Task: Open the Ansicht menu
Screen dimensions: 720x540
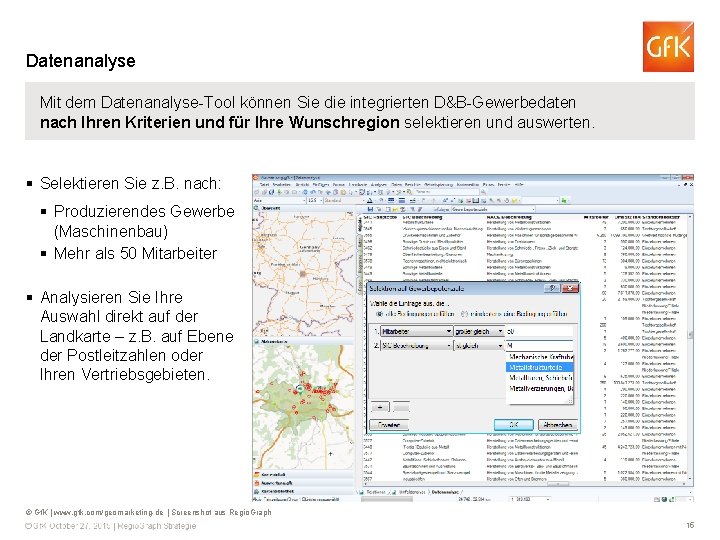Action: [x=302, y=185]
